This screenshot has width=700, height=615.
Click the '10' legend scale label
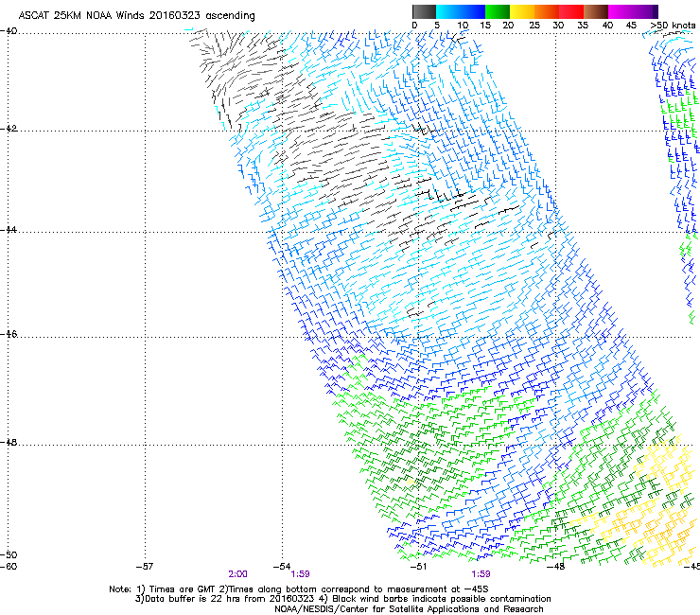pos(463,26)
